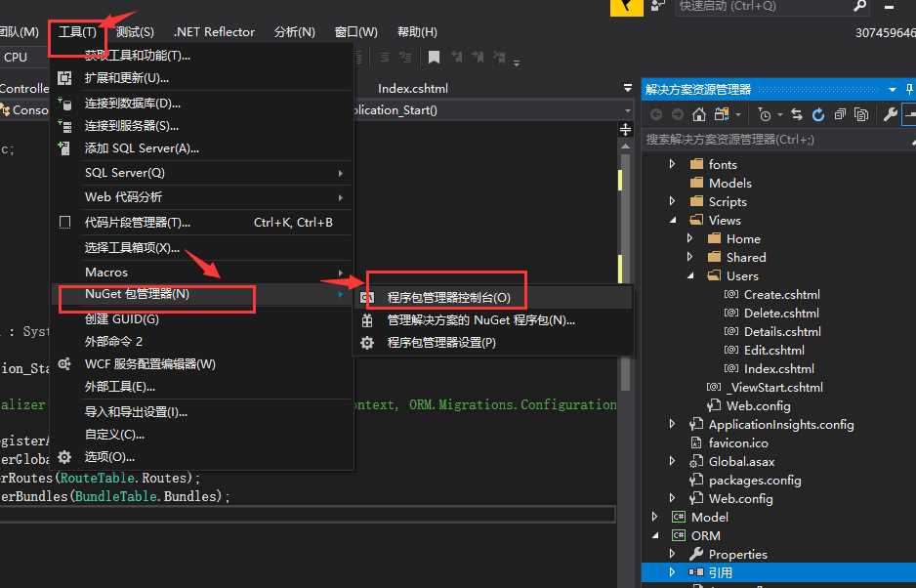
Task: Click the Options gear icon in Tools menu
Action: click(64, 456)
